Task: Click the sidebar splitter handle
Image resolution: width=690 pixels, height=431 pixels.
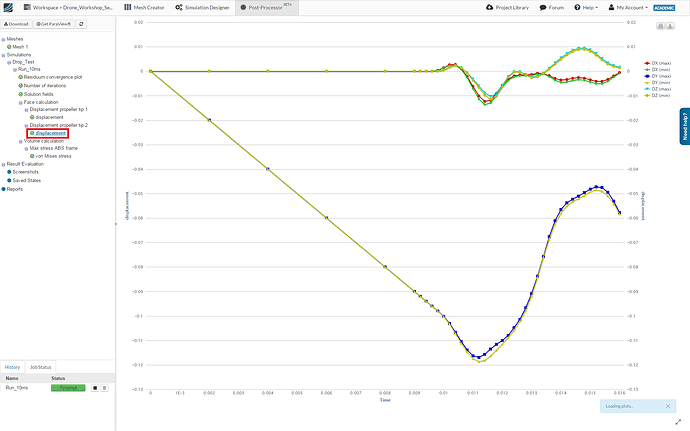Action: [116, 224]
